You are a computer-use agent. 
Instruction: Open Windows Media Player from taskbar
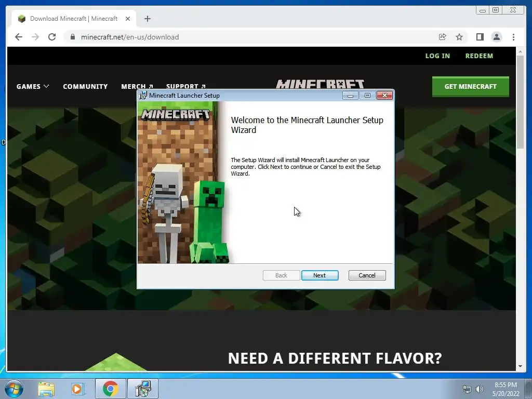click(77, 389)
